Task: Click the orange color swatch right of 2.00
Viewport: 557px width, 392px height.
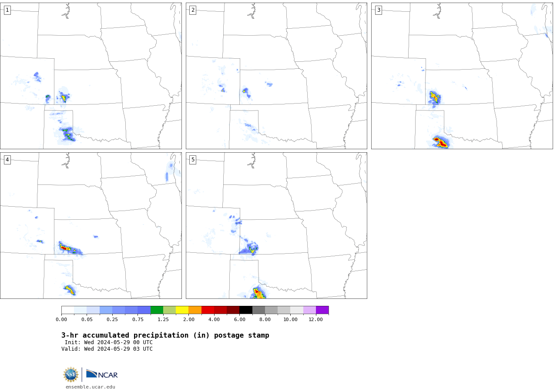Action: click(x=195, y=310)
